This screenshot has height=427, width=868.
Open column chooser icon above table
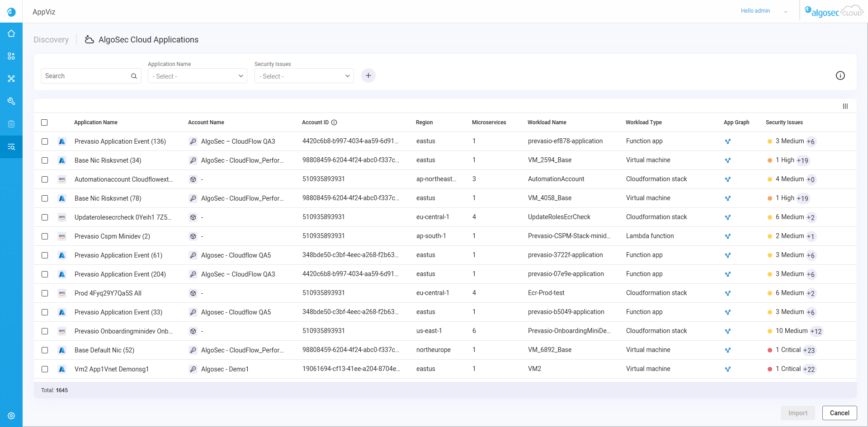click(x=845, y=106)
